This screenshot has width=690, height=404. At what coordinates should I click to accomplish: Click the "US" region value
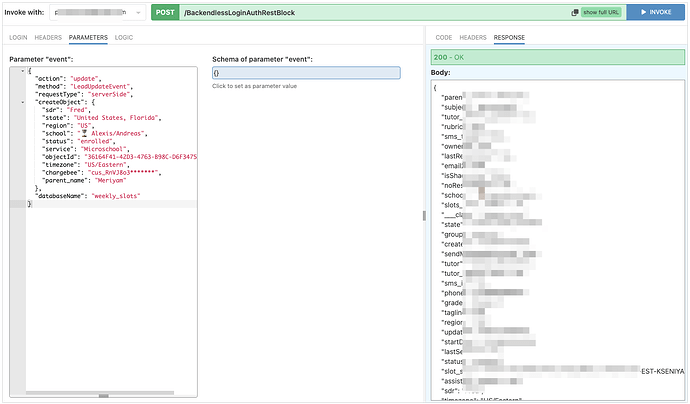click(84, 126)
